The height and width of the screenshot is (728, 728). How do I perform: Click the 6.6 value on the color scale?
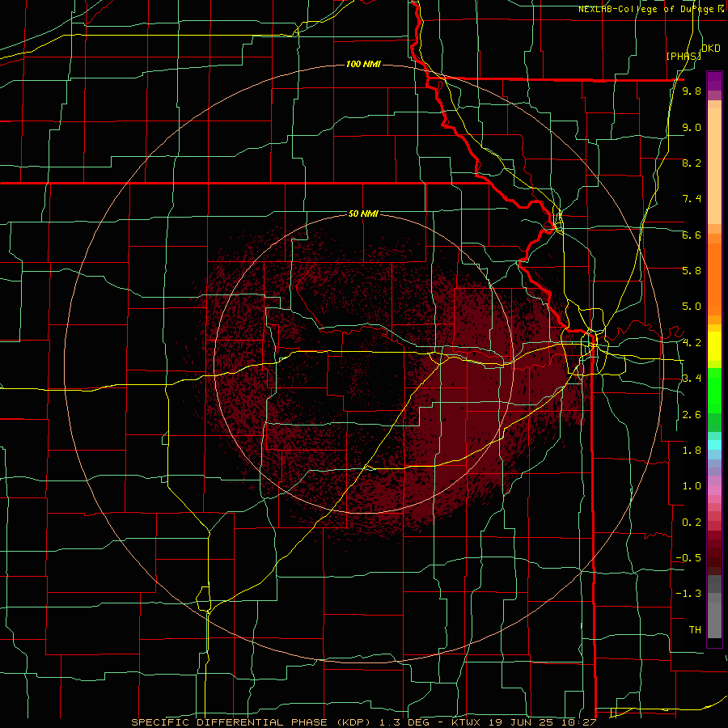coord(692,235)
